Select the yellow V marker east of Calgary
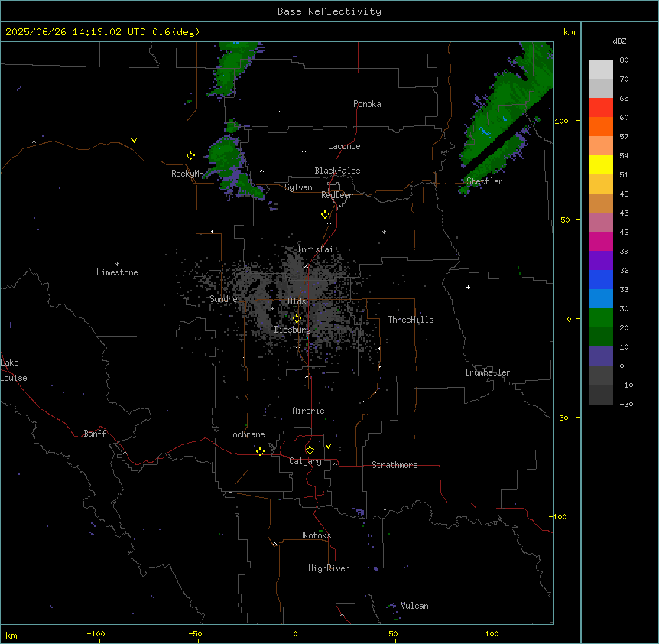This screenshot has width=659, height=644. click(328, 447)
